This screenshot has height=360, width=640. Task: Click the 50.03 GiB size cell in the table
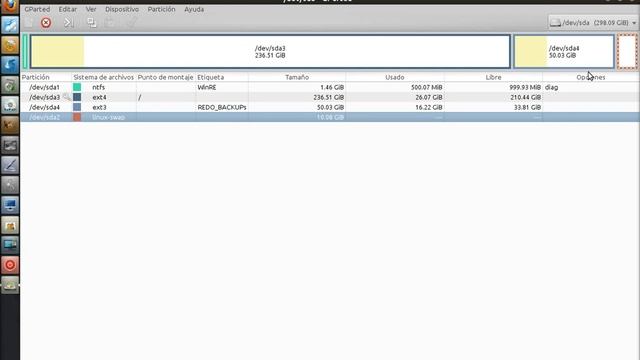[330, 107]
